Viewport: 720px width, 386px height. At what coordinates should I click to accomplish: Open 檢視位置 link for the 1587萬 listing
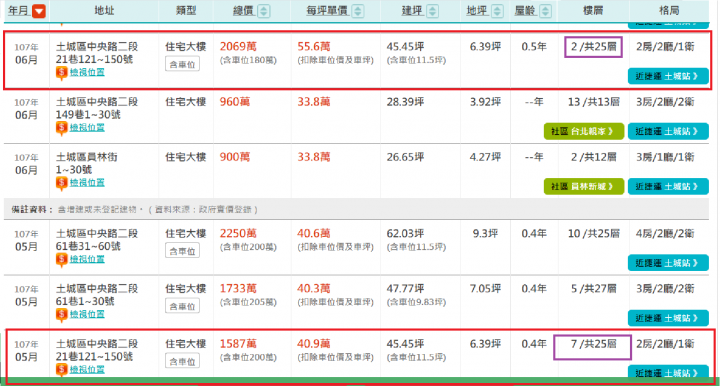[87, 369]
